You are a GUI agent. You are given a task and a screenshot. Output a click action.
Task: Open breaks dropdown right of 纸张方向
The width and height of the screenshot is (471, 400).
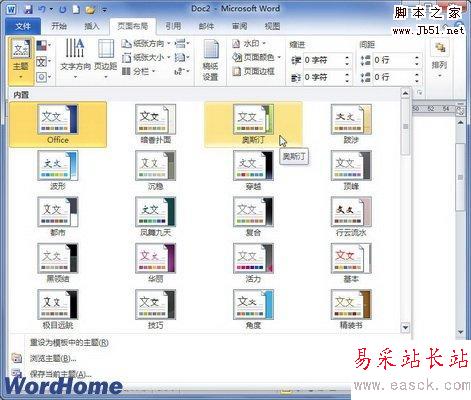coord(182,43)
